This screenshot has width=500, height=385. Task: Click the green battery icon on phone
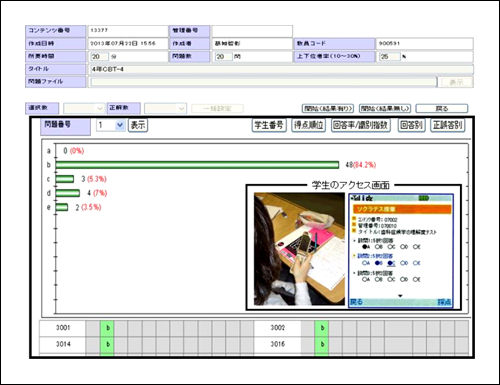coord(424,199)
